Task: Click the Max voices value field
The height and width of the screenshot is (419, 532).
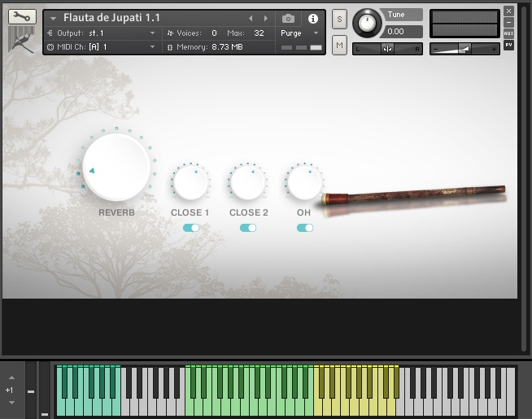Action: tap(259, 33)
